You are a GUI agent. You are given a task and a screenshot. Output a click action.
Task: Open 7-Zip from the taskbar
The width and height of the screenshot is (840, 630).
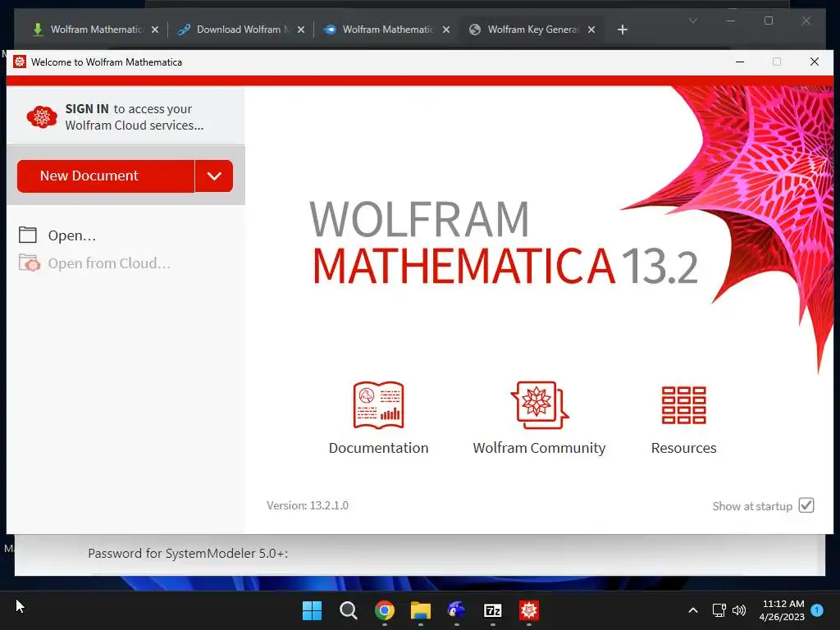pos(493,610)
